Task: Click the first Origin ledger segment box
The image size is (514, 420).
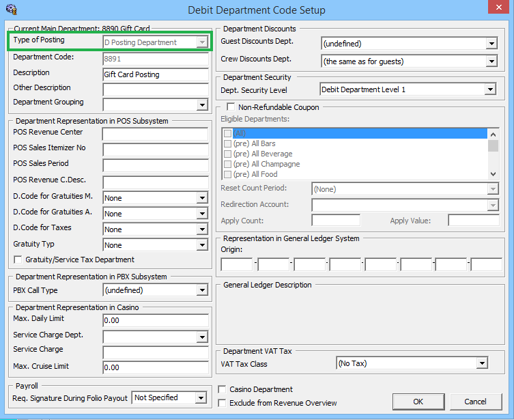Action: (237, 264)
